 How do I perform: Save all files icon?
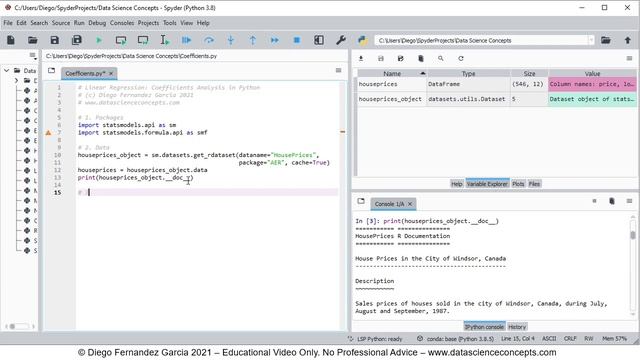click(76, 40)
